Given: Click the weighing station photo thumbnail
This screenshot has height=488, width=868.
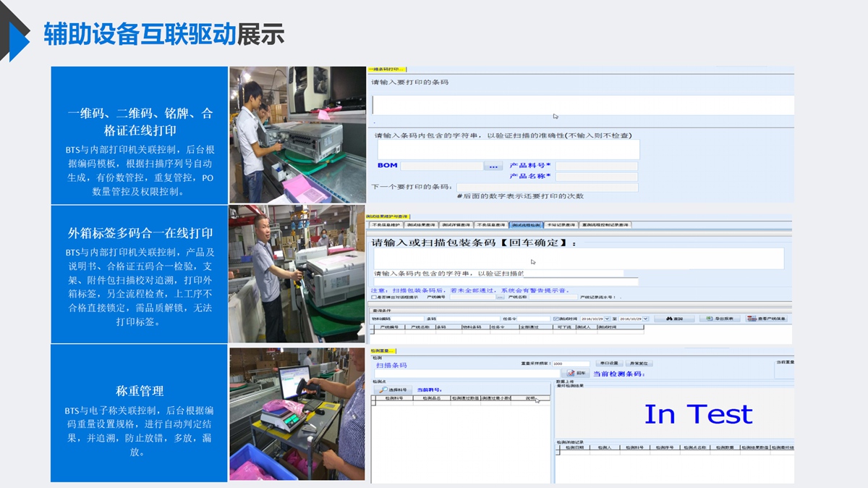Looking at the screenshot, I should coord(297,413).
